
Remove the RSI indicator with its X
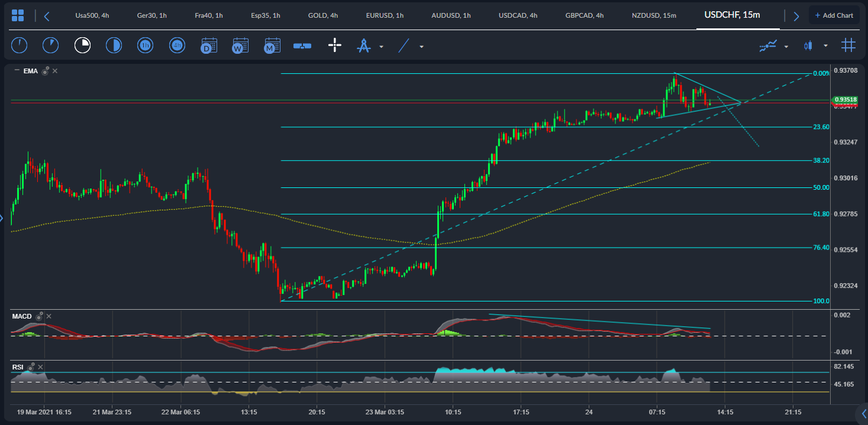[x=41, y=367]
